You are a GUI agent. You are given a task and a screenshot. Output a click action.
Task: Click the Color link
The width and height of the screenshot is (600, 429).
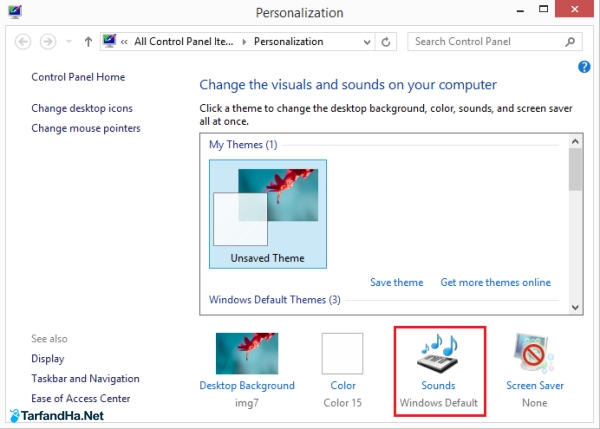(343, 385)
